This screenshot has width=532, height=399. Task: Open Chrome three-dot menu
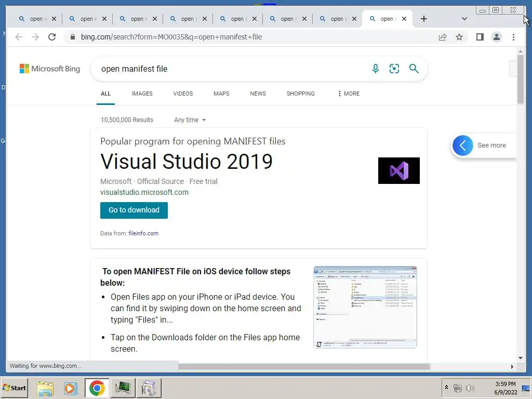[x=513, y=37]
